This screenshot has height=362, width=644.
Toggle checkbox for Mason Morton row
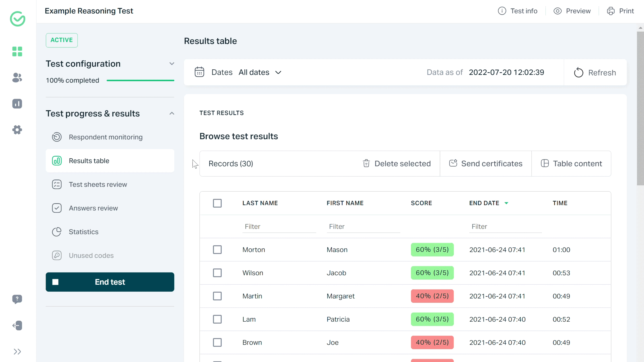pyautogui.click(x=217, y=250)
